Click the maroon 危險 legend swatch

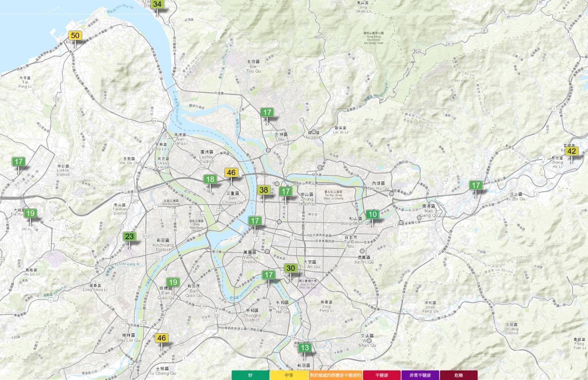458,375
